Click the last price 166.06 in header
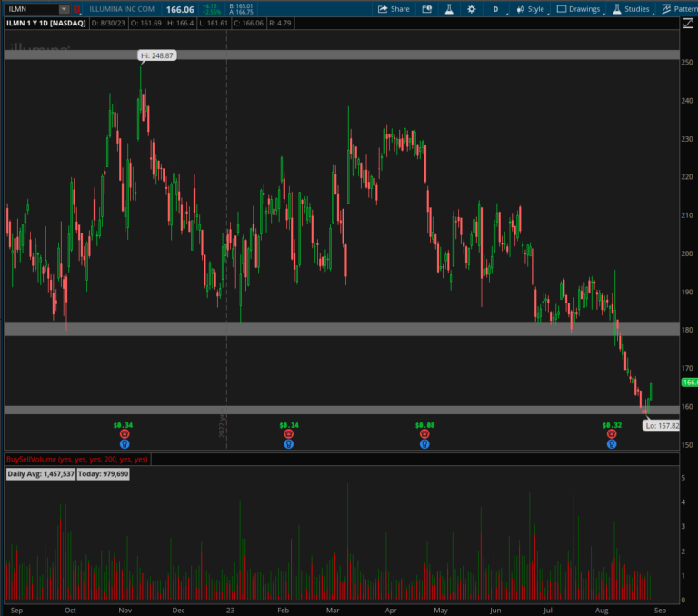 [180, 9]
